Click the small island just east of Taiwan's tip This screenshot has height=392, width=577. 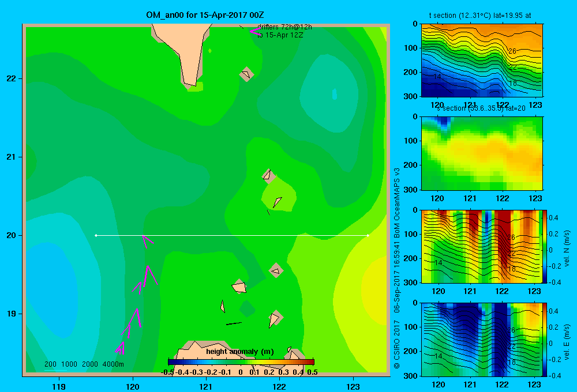click(246, 74)
